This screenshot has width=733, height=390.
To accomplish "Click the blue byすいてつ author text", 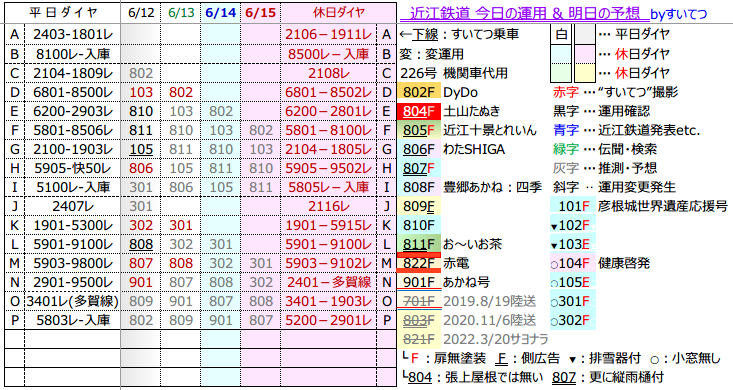I will point(678,14).
